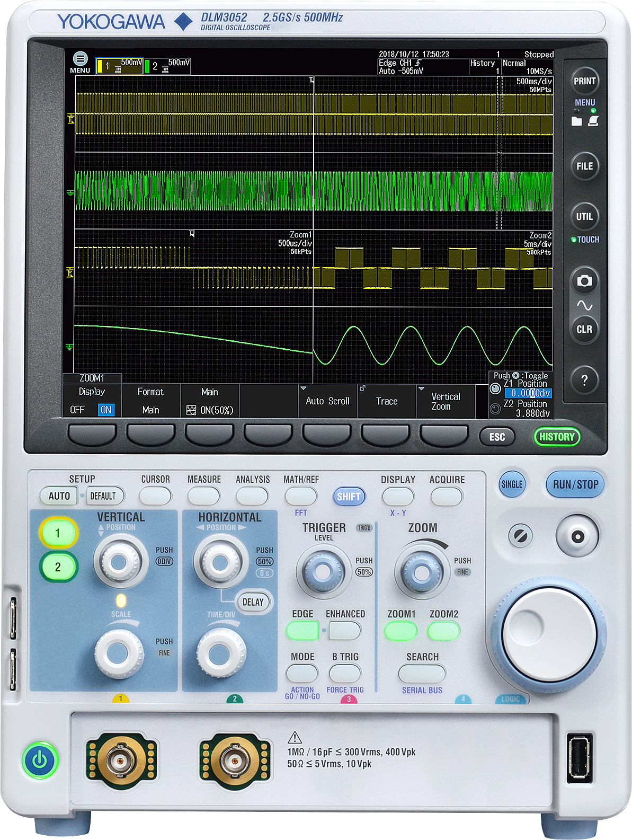The height and width of the screenshot is (840, 632).
Task: Set ZOOM1 Display to ON on screen
Action: pos(106,410)
